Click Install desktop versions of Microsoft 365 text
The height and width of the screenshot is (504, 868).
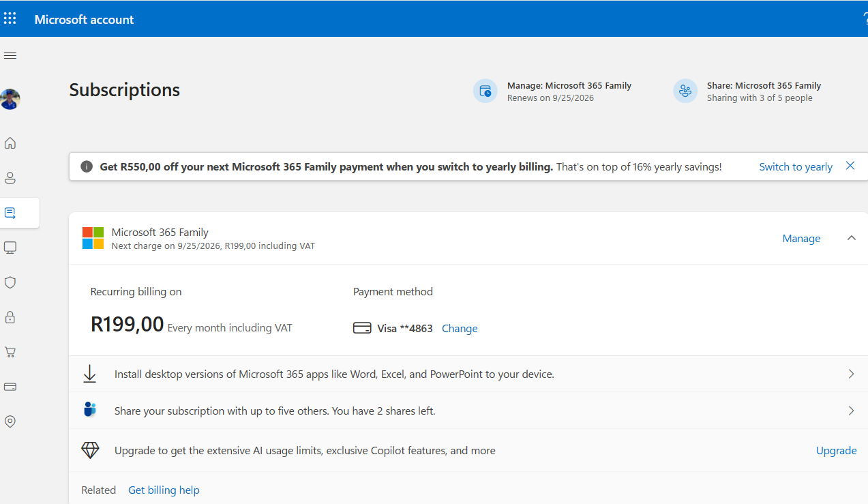[x=334, y=374]
